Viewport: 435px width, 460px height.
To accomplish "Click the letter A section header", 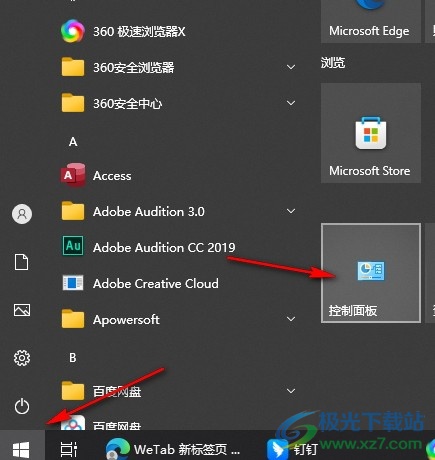I will pyautogui.click(x=73, y=142).
